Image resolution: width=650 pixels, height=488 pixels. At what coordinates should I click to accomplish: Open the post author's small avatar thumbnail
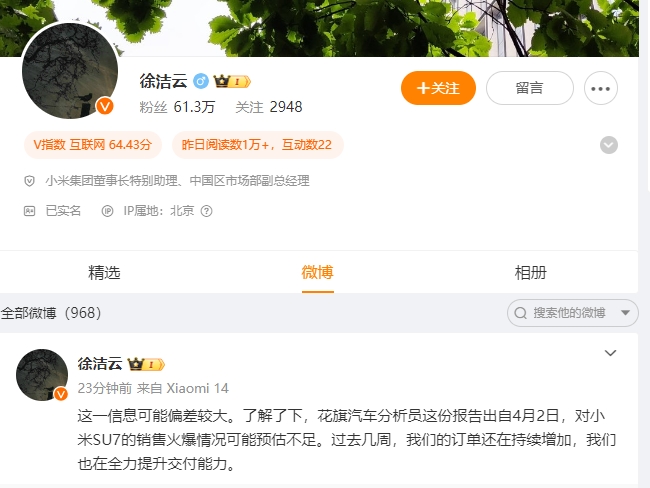pos(42,375)
